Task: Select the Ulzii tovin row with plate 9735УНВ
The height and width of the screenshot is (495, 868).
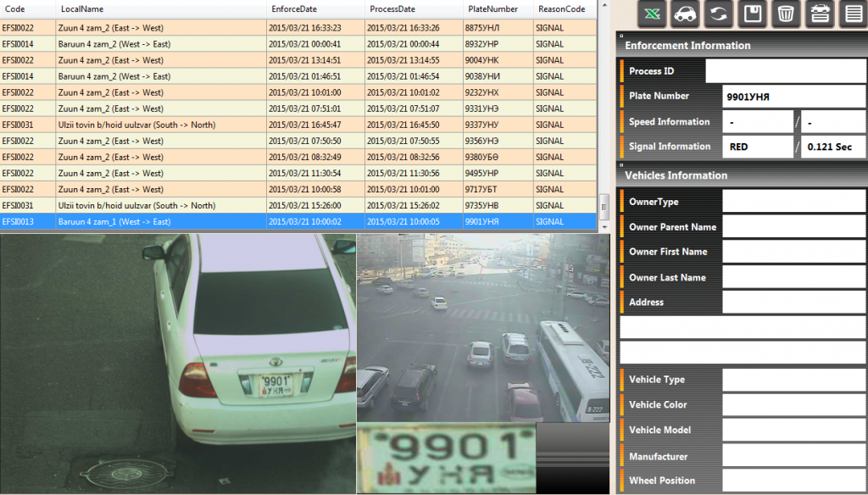Action: pyautogui.click(x=297, y=205)
